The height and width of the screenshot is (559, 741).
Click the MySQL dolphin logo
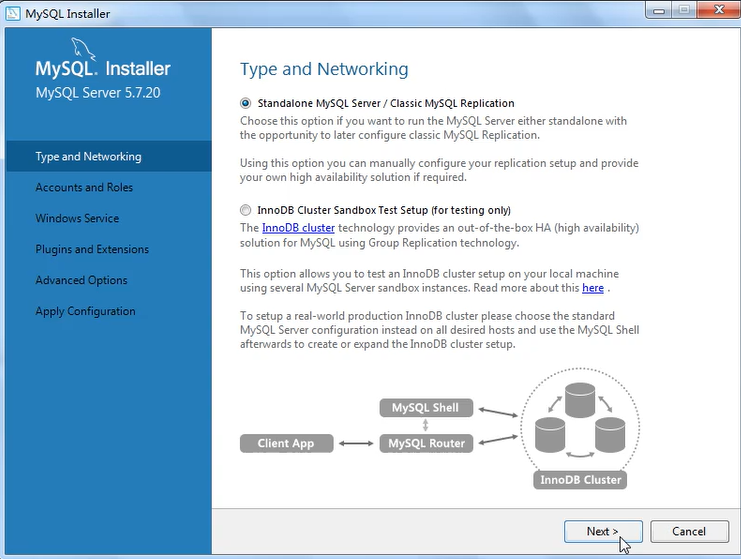83,49
